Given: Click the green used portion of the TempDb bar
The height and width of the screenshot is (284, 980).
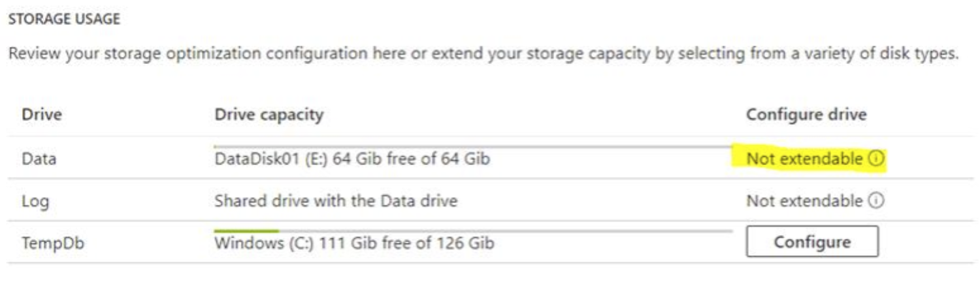Looking at the screenshot, I should pyautogui.click(x=246, y=230).
